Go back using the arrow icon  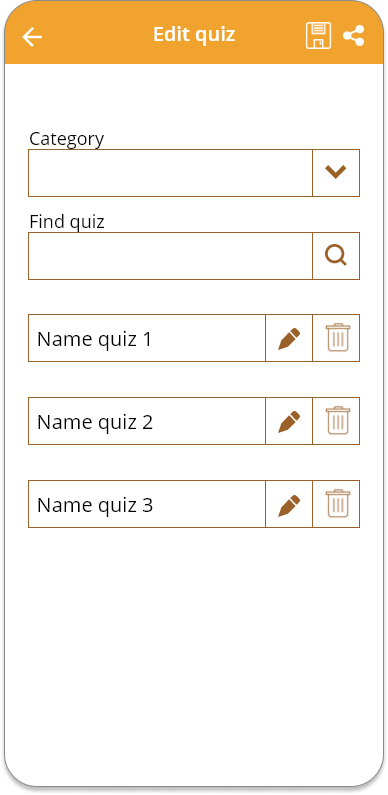(32, 37)
